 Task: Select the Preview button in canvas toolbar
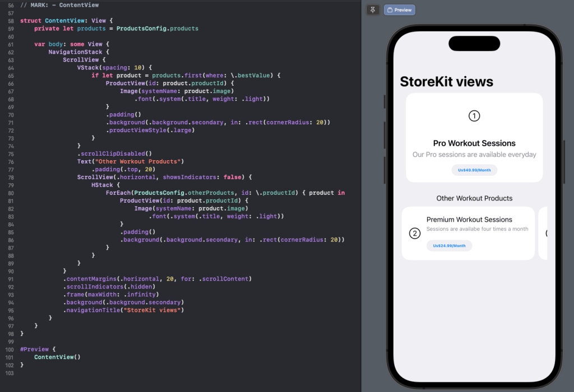point(399,10)
